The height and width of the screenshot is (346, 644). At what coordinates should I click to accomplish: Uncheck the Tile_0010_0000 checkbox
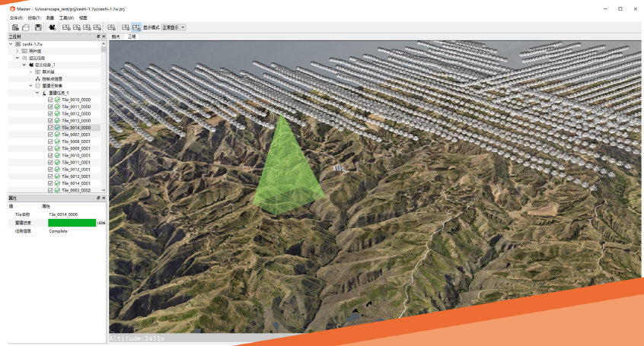(50, 100)
